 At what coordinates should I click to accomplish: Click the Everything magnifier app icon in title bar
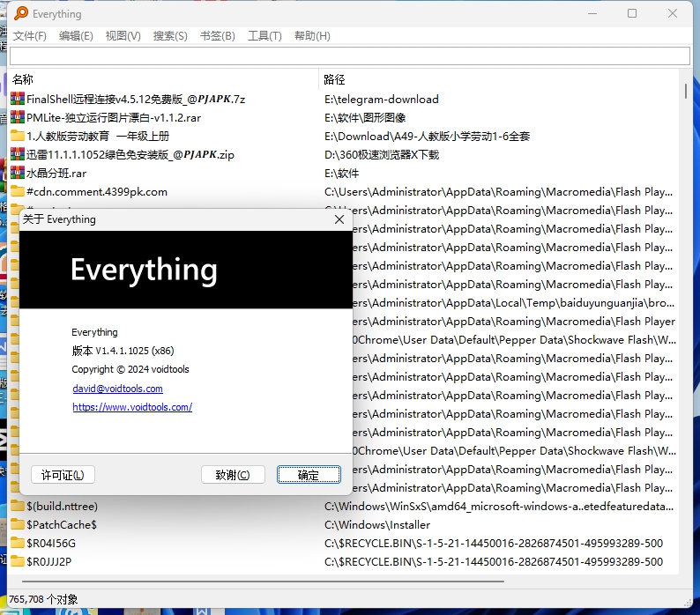pos(20,13)
